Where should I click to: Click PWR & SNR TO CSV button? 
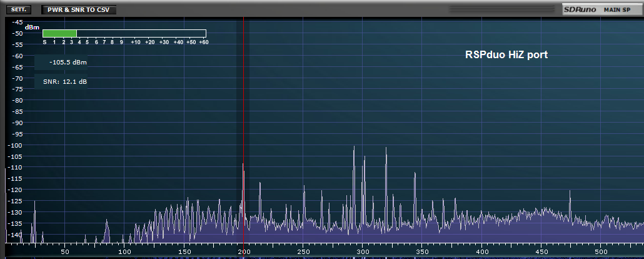click(78, 9)
